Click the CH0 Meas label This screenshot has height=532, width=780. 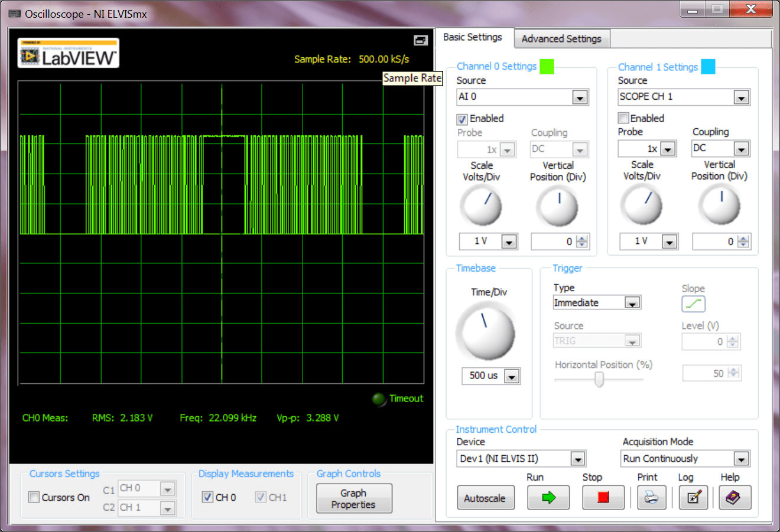click(45, 418)
